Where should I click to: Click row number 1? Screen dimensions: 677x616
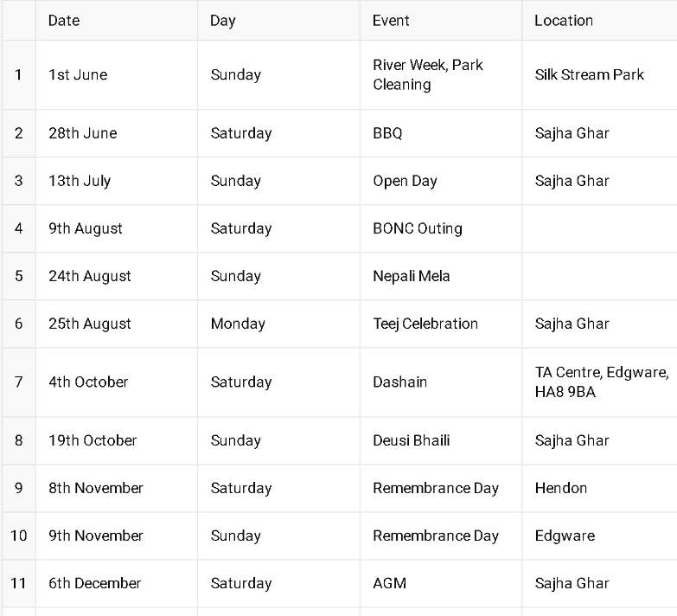[18, 74]
